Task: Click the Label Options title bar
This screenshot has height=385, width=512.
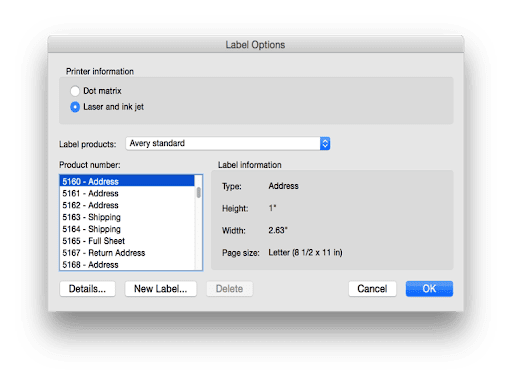Action: tap(256, 44)
